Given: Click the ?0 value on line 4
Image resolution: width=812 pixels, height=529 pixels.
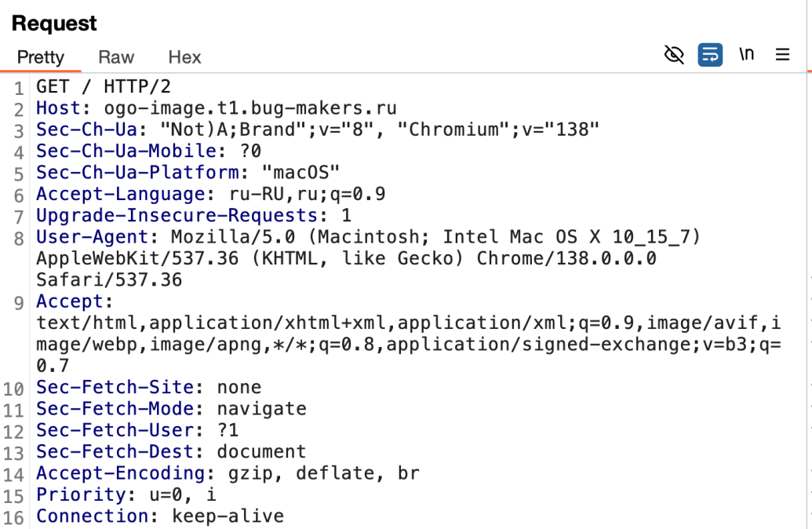Looking at the screenshot, I should [x=250, y=151].
